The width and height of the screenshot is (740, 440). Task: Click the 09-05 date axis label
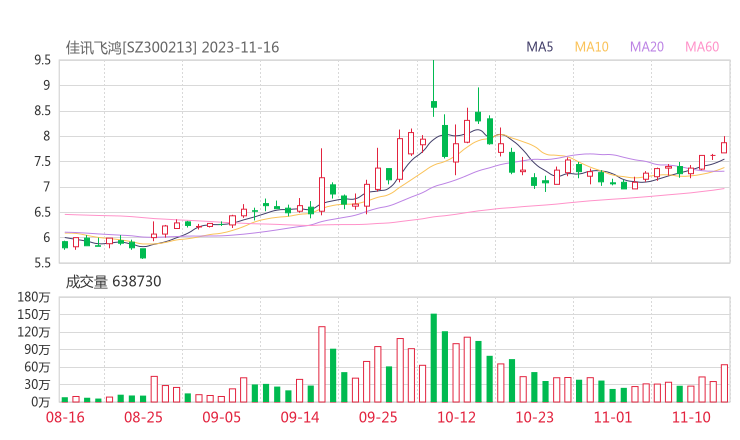pos(221,417)
